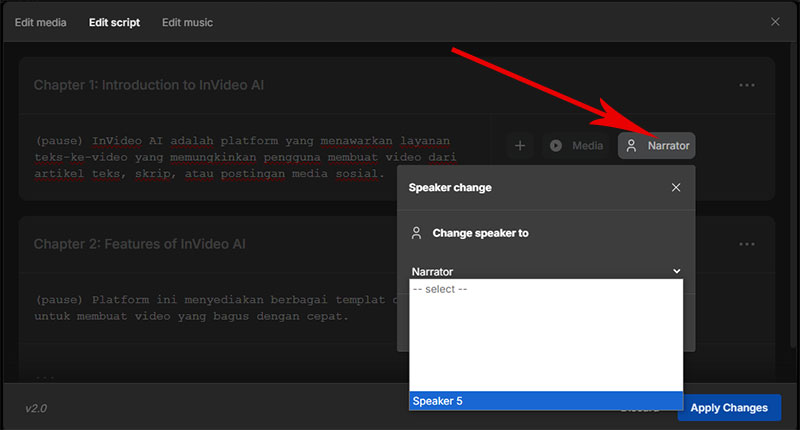
Task: Switch to the Edit media tab
Action: tap(40, 22)
